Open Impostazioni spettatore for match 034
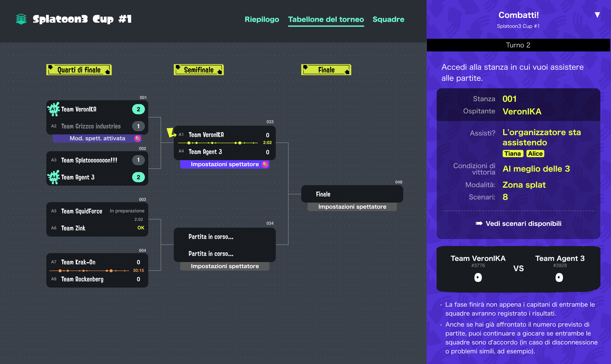The width and height of the screenshot is (611, 364). coord(225,266)
